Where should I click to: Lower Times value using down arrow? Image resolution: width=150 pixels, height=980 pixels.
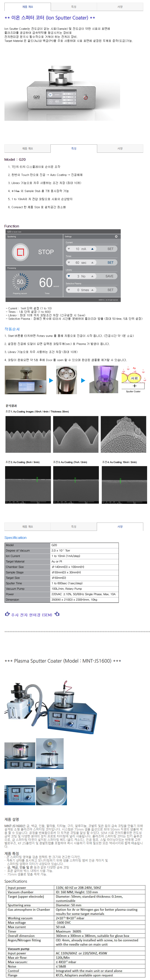point(69,263)
